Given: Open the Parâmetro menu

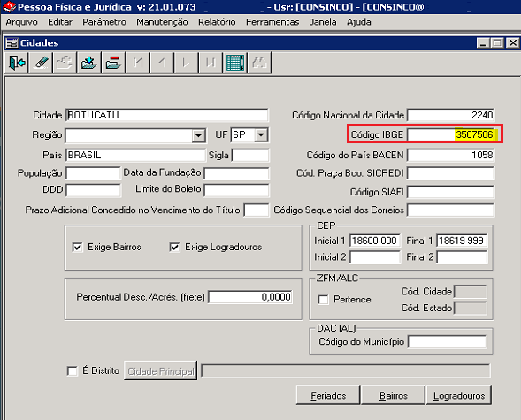Looking at the screenshot, I should (x=104, y=22).
